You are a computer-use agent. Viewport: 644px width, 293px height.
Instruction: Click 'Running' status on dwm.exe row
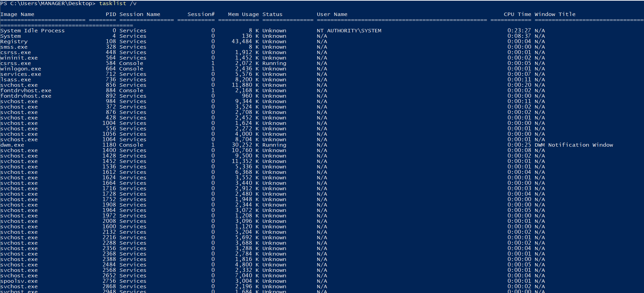pyautogui.click(x=274, y=145)
